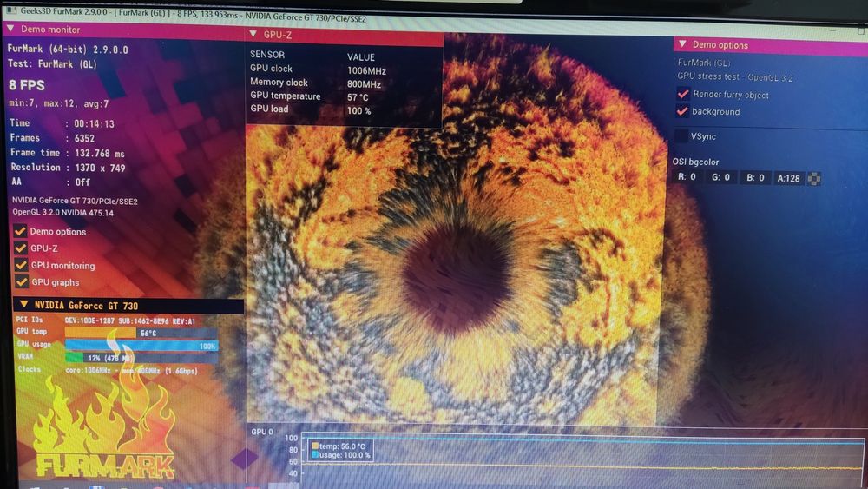Click the GPU 0 graph label
The width and height of the screenshot is (868, 489).
[262, 432]
